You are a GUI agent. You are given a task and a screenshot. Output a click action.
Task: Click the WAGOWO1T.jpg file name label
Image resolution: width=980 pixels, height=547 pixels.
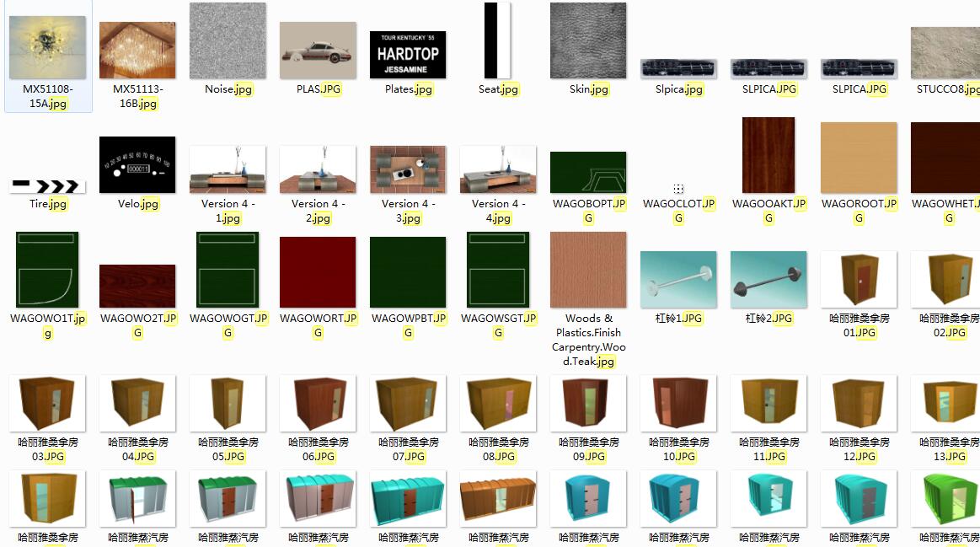coord(47,325)
